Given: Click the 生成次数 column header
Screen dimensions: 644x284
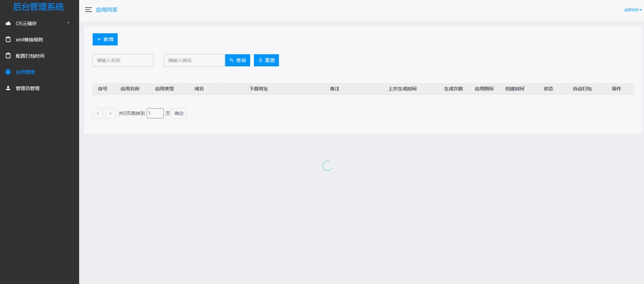Looking at the screenshot, I should 453,89.
